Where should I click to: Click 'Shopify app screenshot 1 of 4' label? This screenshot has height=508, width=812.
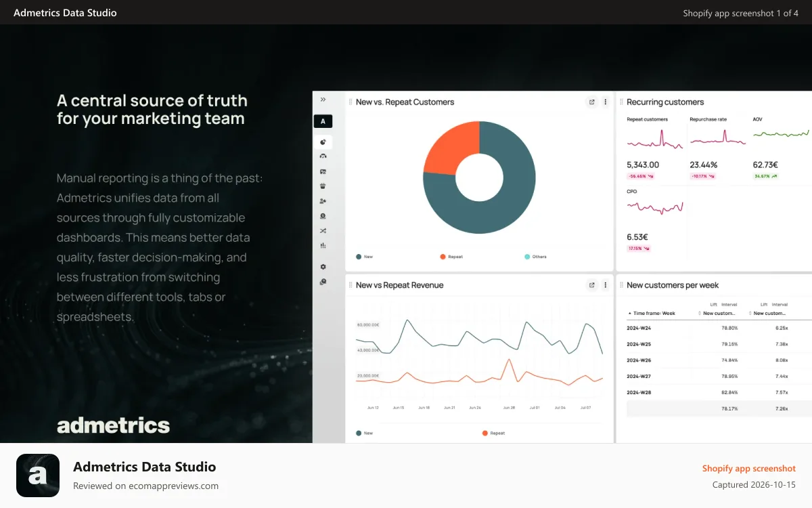[741, 13]
